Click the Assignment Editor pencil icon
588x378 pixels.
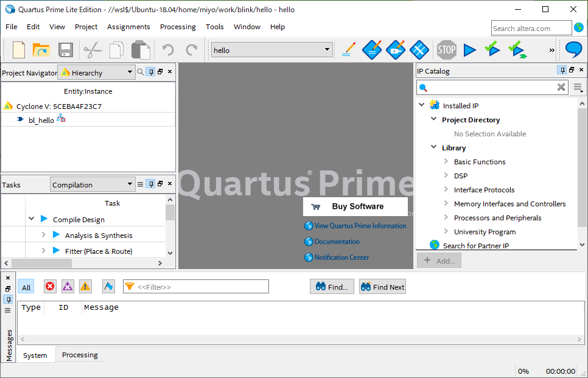coord(348,50)
